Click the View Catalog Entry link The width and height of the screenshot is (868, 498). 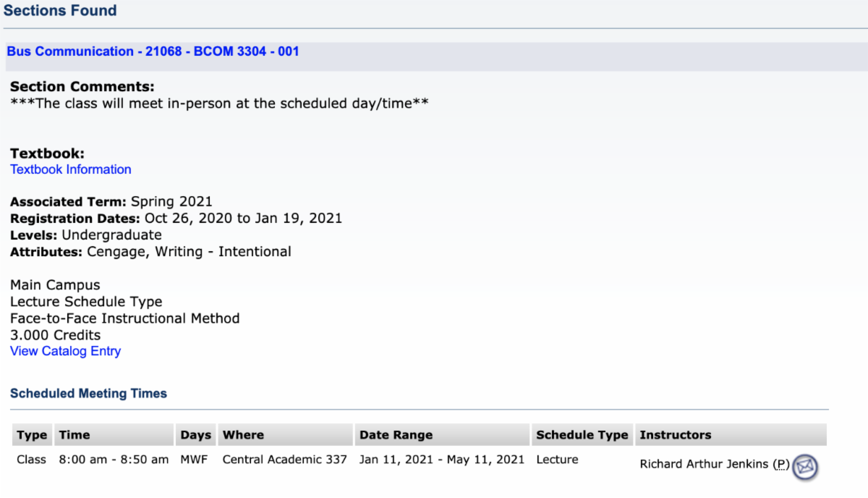pos(65,351)
